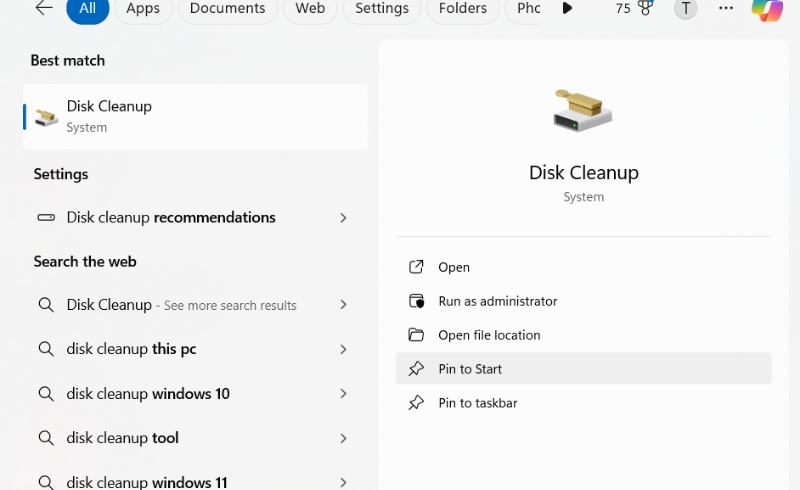Image resolution: width=800 pixels, height=490 pixels.
Task: Open the three-dot more options menu
Action: (x=726, y=8)
